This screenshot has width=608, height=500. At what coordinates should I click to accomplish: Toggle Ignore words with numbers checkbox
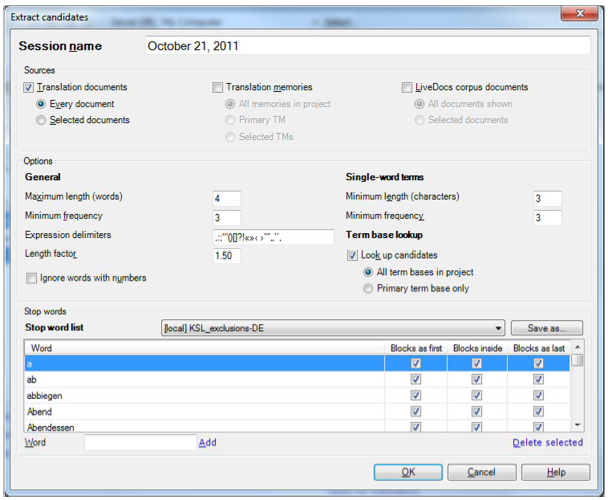31,278
